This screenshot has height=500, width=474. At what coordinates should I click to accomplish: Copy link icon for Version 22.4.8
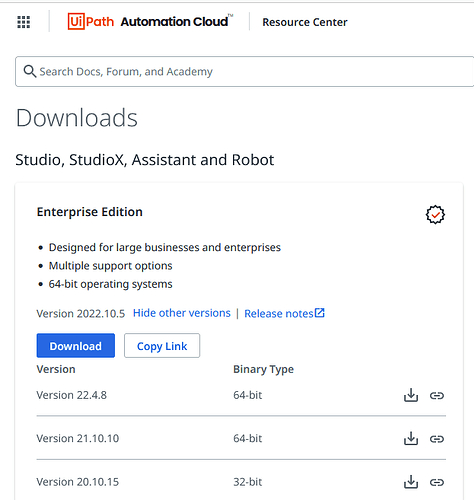click(x=437, y=395)
